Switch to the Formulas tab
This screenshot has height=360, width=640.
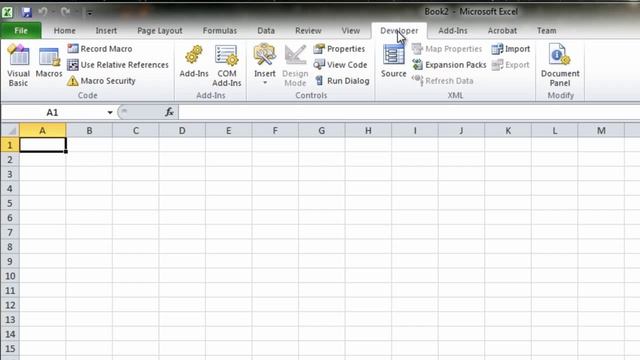point(220,31)
